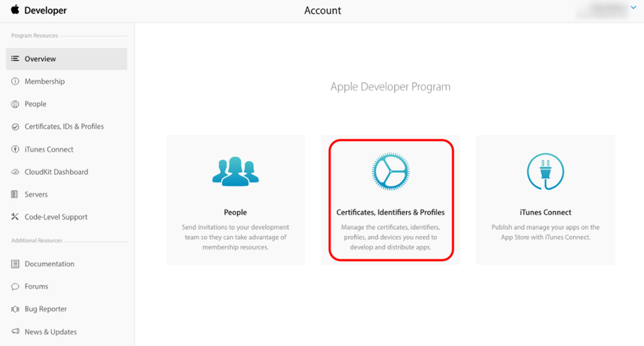Click the Code-Level Support tools icon
This screenshot has height=346, width=644.
(x=15, y=216)
